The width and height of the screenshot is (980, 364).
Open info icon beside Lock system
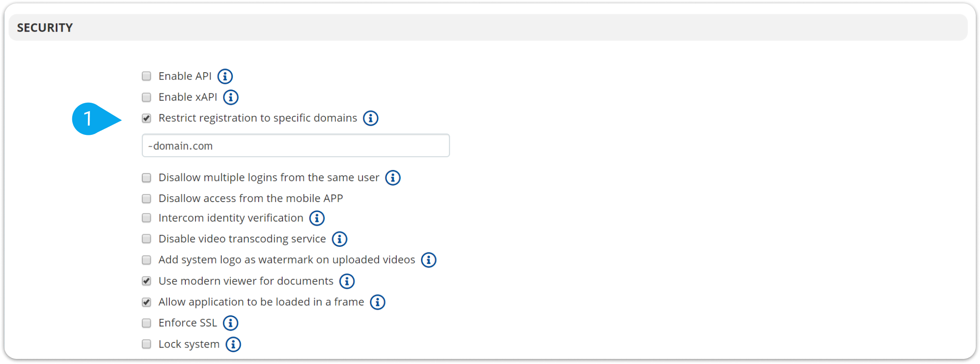pos(233,345)
